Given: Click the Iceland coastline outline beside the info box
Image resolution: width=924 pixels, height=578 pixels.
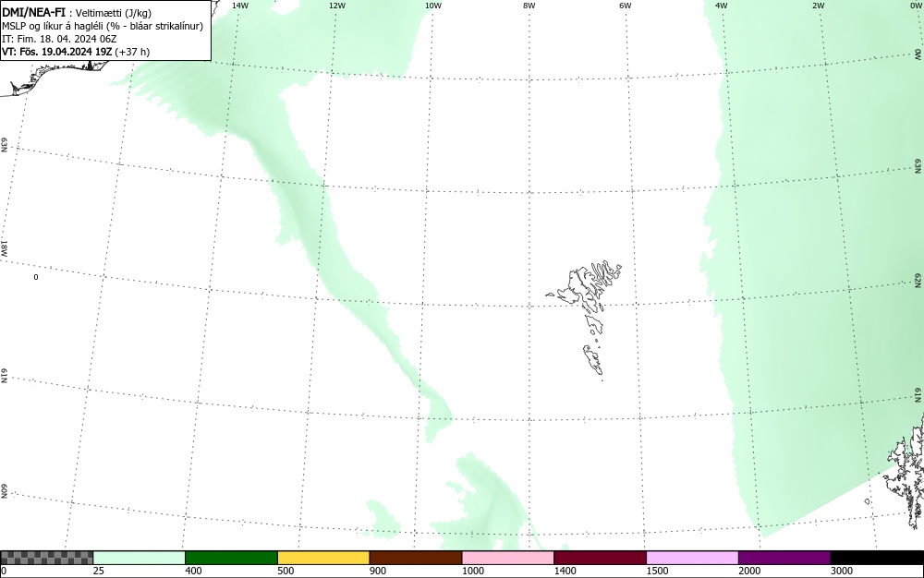Looking at the screenshot, I should coord(53,77).
